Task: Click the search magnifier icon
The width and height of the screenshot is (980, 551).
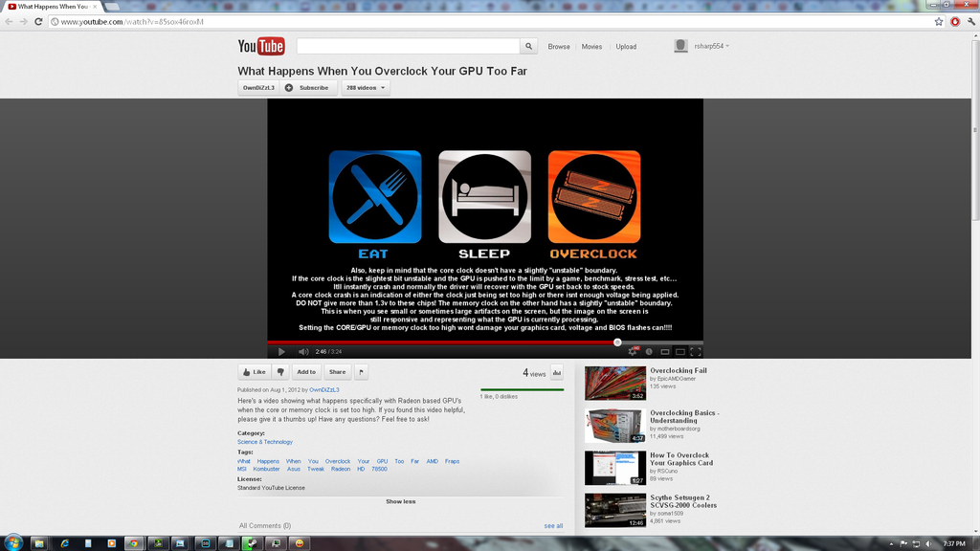Action: coord(529,45)
